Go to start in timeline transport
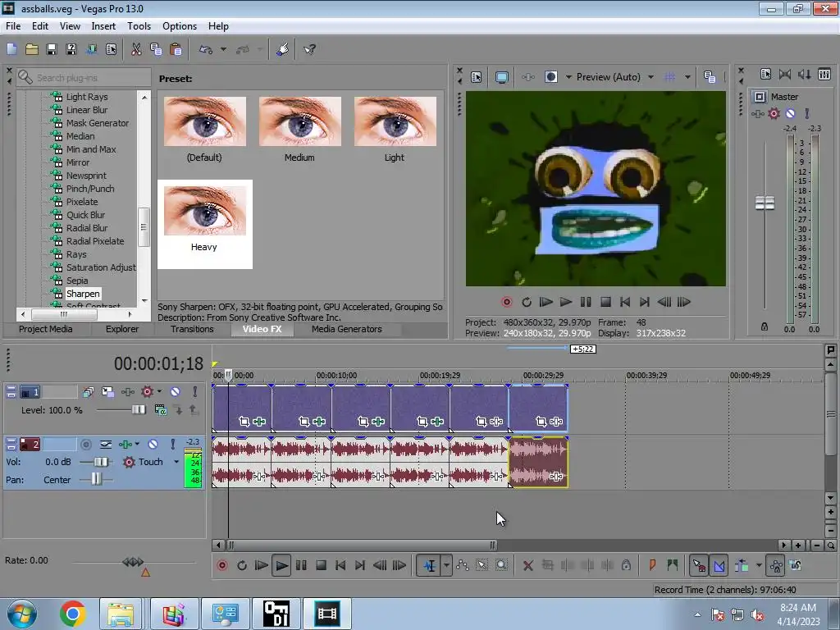The image size is (840, 630). [x=340, y=565]
